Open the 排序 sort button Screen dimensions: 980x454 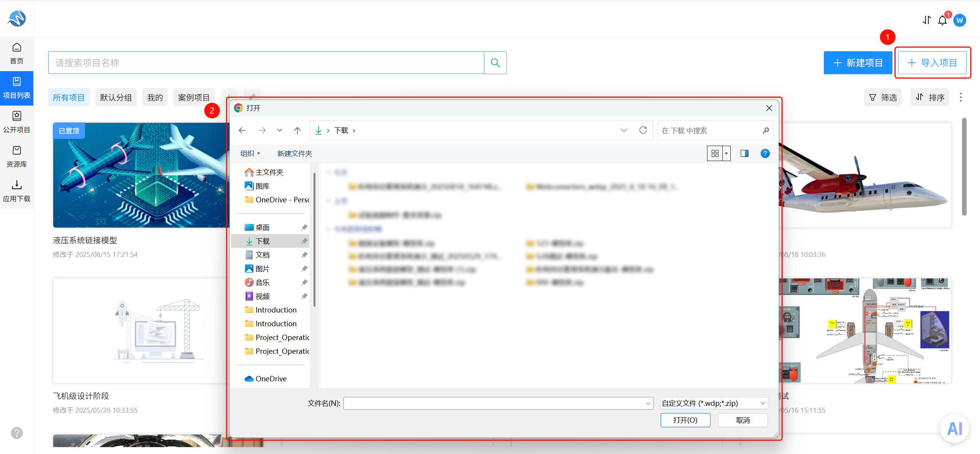click(x=929, y=97)
